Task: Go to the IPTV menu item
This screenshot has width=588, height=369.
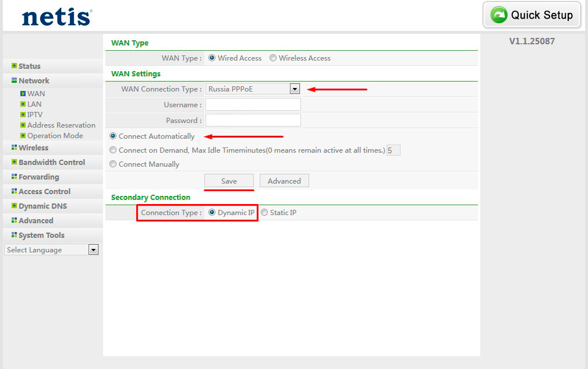Action: click(x=34, y=114)
